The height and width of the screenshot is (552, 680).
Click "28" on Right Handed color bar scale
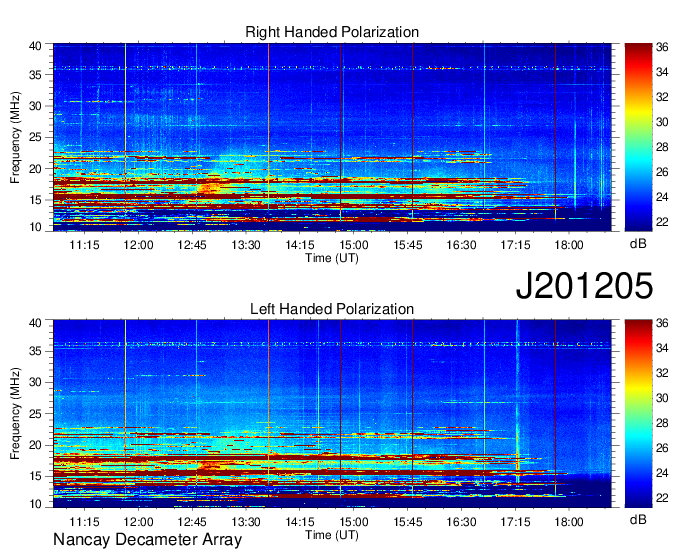[x=662, y=147]
